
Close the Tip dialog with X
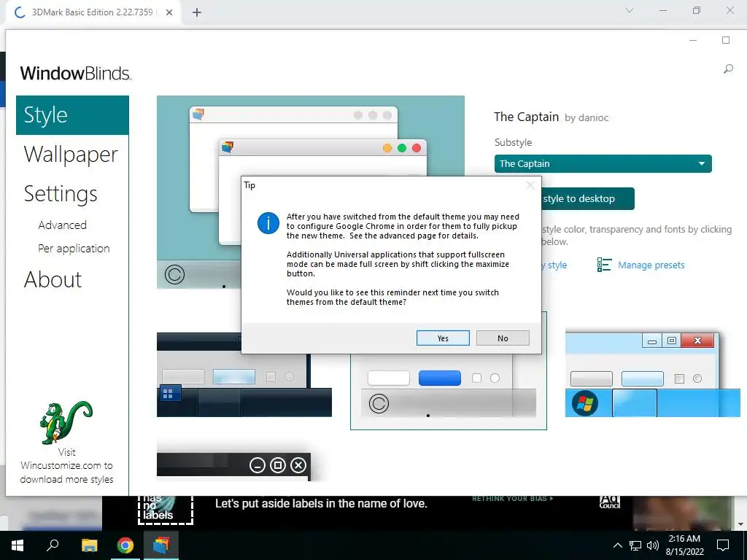pos(530,185)
